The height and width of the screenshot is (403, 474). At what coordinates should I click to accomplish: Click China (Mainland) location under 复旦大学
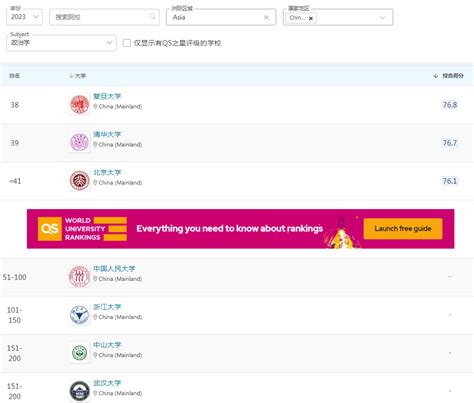point(118,107)
